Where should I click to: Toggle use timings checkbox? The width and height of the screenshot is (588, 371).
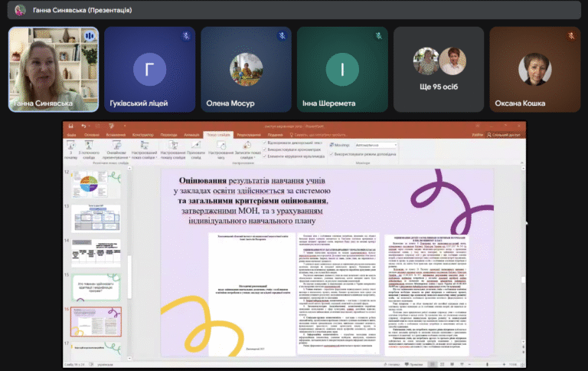[265, 149]
